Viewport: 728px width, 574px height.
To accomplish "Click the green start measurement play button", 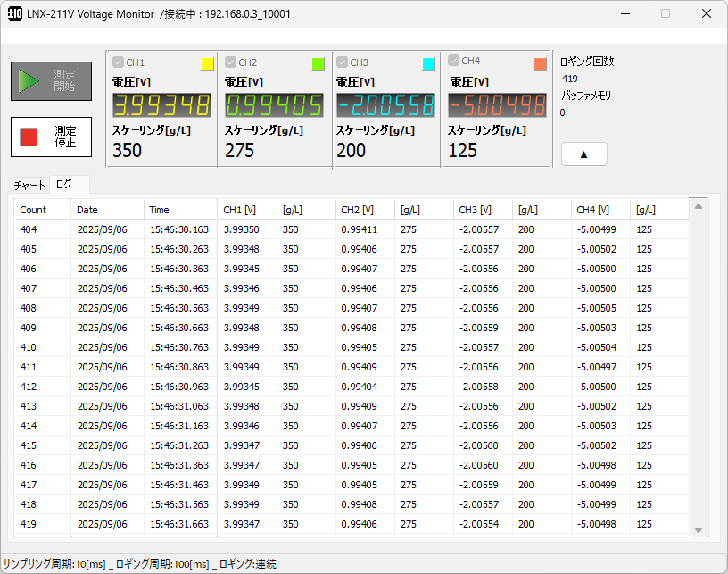I will point(51,81).
